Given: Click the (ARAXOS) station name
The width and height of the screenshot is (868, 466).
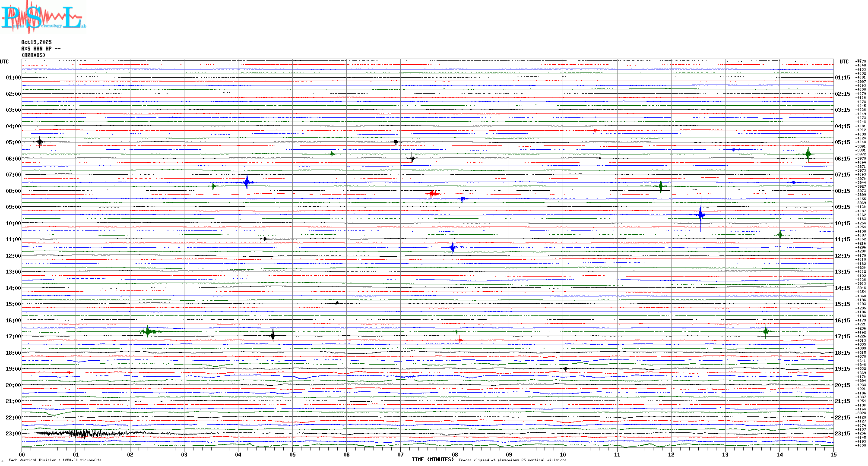Looking at the screenshot, I should click(33, 55).
